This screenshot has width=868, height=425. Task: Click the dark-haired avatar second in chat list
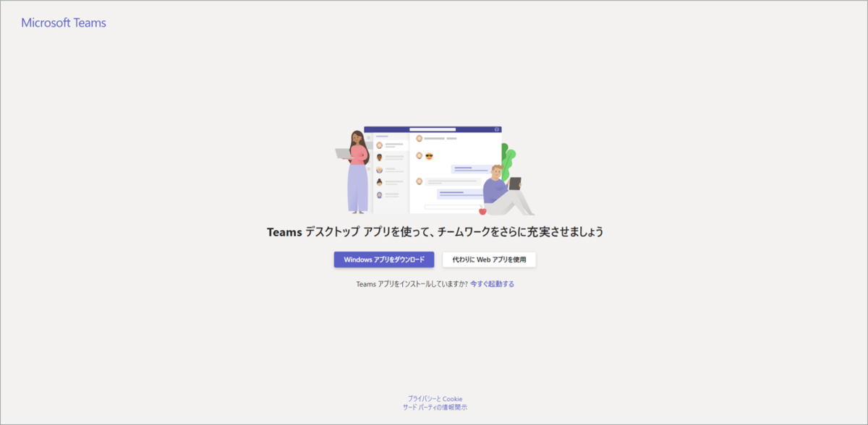tap(380, 158)
